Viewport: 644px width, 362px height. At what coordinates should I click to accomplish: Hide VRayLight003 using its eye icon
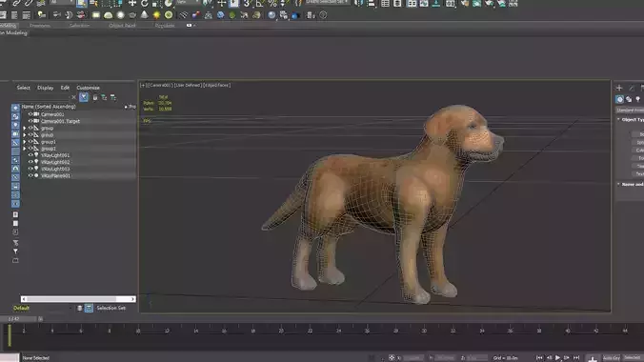30,169
